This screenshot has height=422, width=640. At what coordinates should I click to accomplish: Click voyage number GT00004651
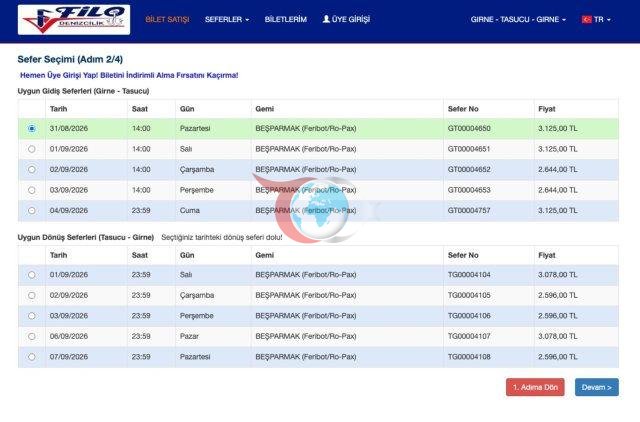(469, 149)
